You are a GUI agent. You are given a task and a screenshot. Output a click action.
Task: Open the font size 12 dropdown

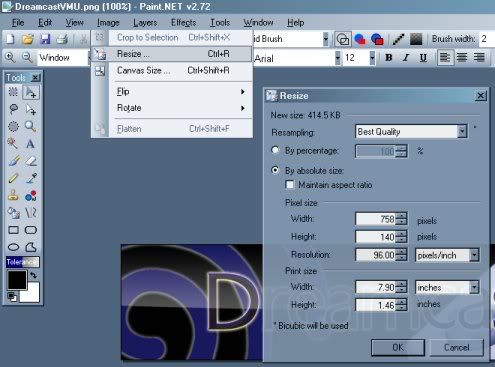point(372,58)
